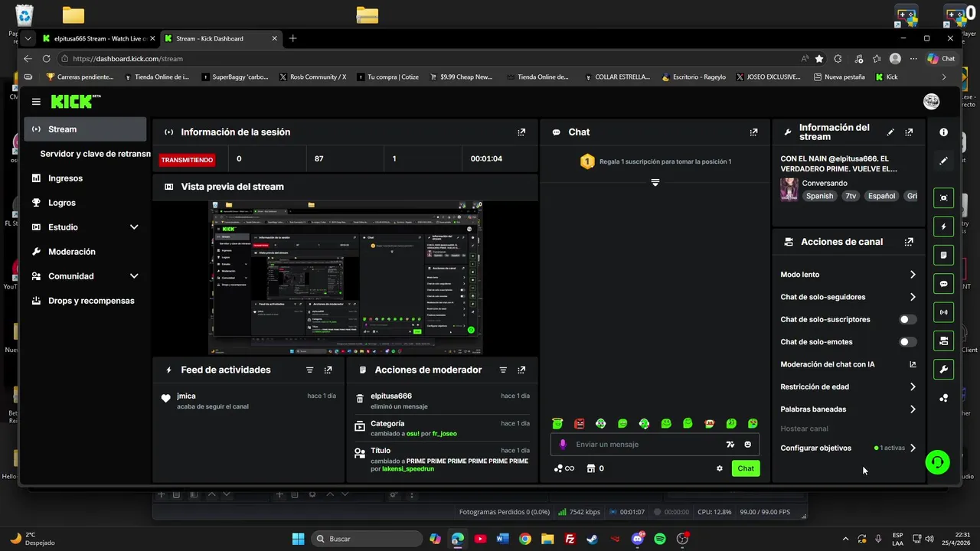
Task: Toggle Chat de solo-emotes switch
Action: tap(907, 342)
